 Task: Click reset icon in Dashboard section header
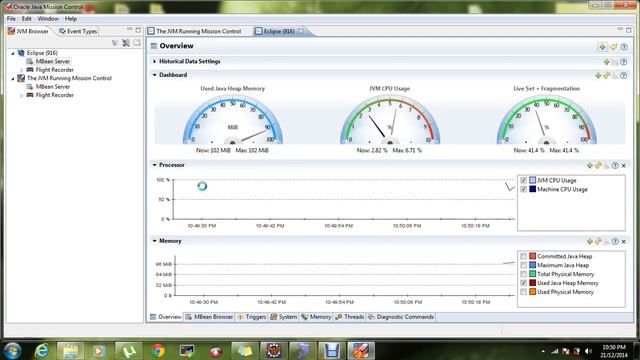pos(607,76)
